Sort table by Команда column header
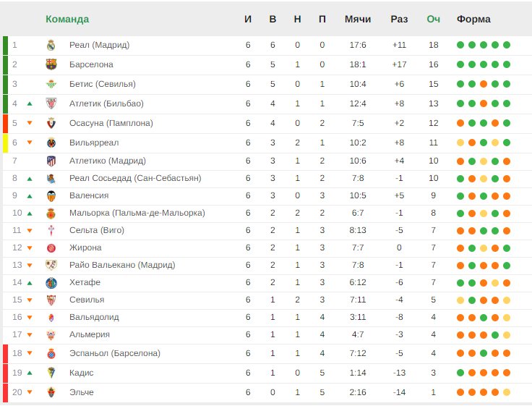 pyautogui.click(x=67, y=19)
